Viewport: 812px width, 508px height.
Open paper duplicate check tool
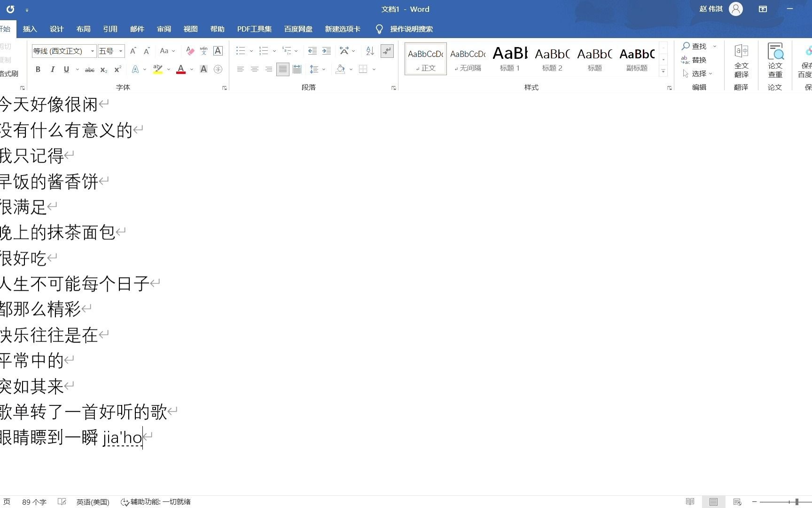pyautogui.click(x=775, y=61)
